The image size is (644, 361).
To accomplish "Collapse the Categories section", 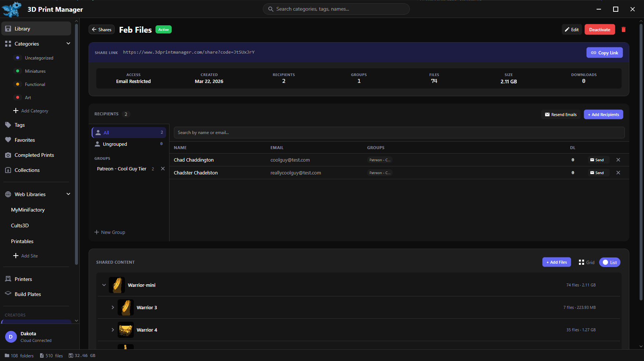I will tap(68, 44).
